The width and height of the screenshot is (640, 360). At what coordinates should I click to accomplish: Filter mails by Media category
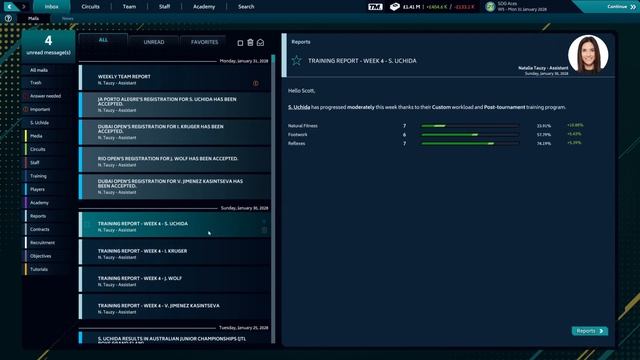pyautogui.click(x=49, y=136)
